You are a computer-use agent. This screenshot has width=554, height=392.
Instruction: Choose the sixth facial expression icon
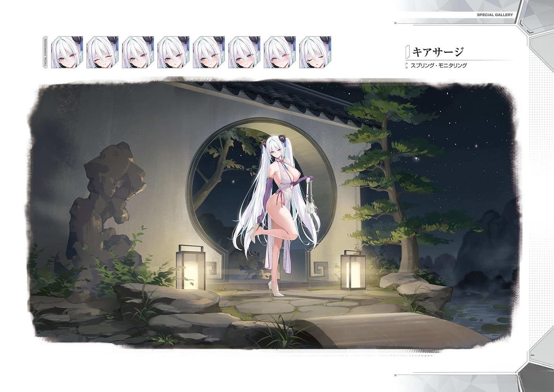point(244,52)
